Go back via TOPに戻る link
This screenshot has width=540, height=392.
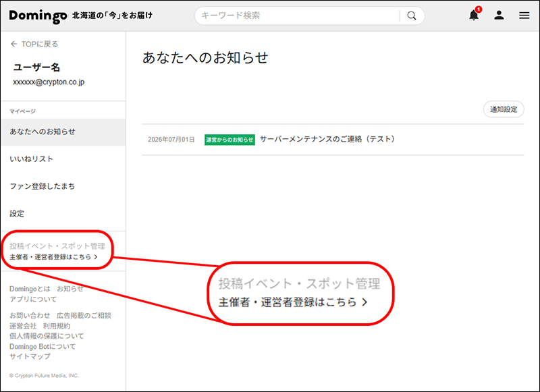tap(40, 44)
